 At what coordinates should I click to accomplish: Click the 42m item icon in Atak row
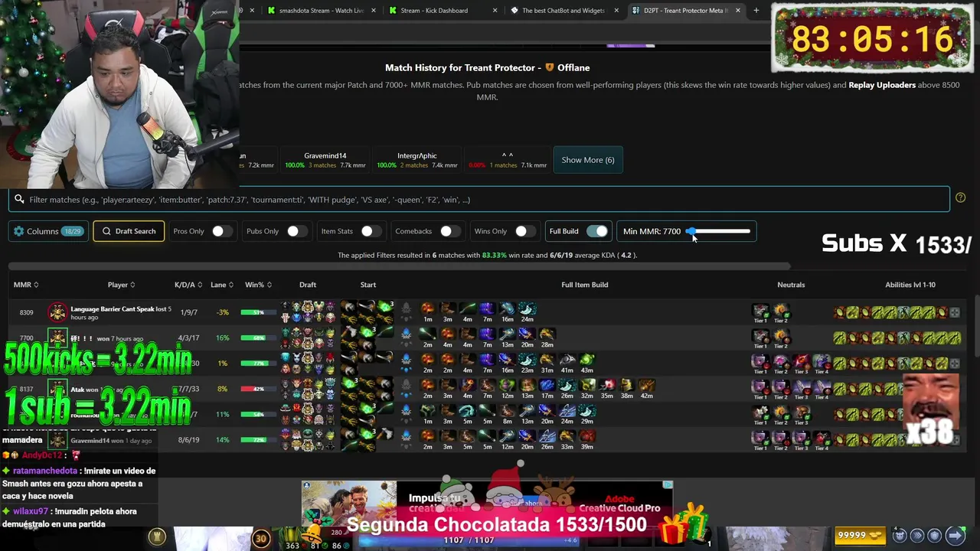pos(646,385)
